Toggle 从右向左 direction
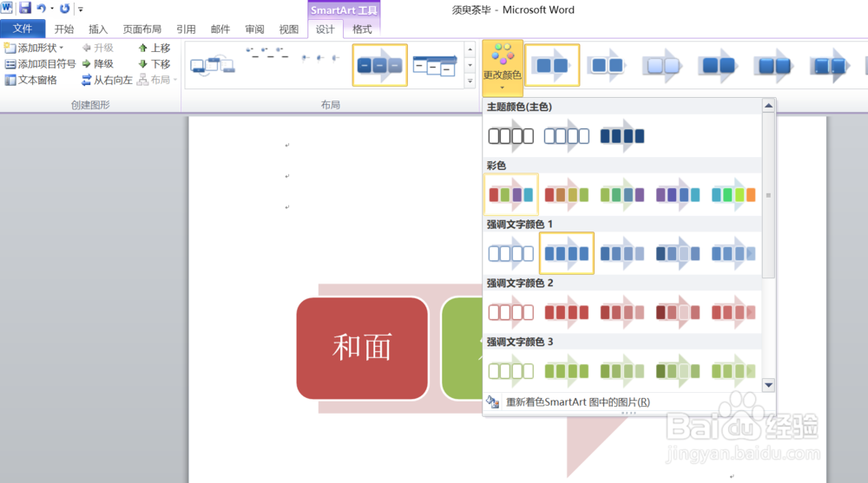The width and height of the screenshot is (868, 483). [x=107, y=81]
